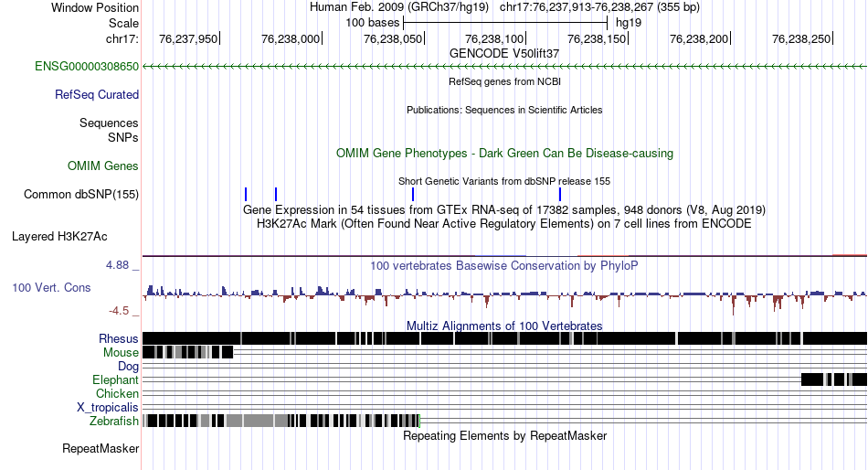Click the RepeatMasker track label
Viewport: 868px width, 470px height.
point(101,448)
